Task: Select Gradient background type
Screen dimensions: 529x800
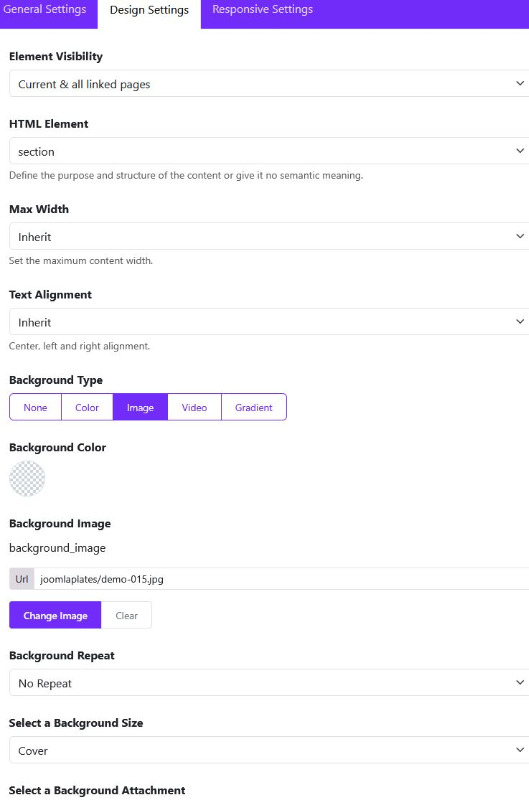Action: (x=254, y=407)
